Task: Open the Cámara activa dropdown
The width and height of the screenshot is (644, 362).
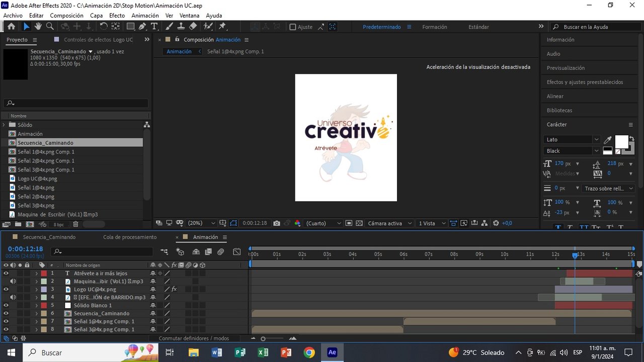Action: coord(390,223)
